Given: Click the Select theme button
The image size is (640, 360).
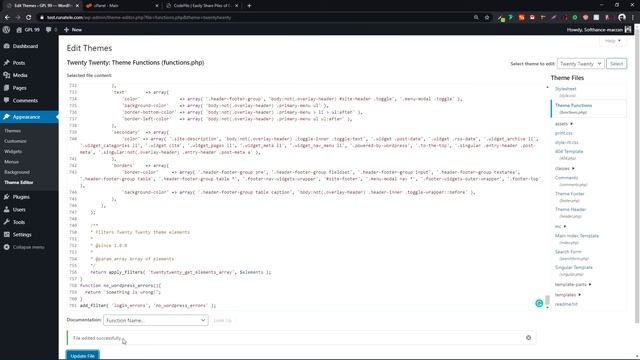Looking at the screenshot, I should click(x=616, y=64).
